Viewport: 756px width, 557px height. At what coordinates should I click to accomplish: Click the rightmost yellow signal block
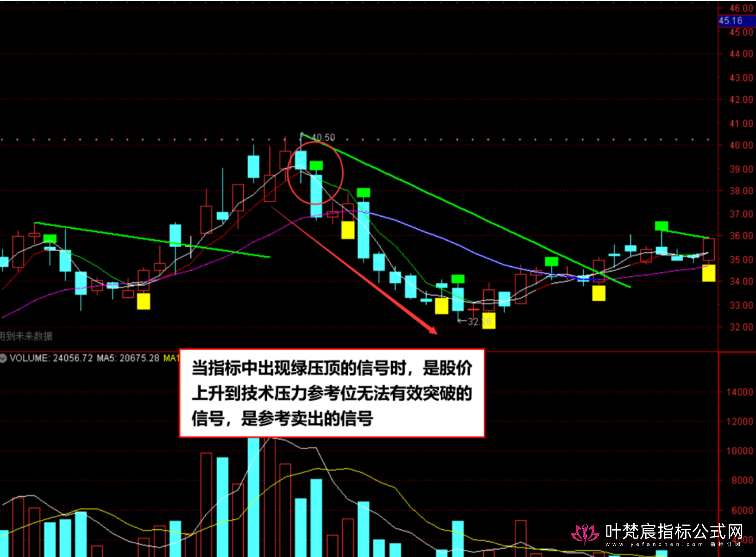coord(708,273)
